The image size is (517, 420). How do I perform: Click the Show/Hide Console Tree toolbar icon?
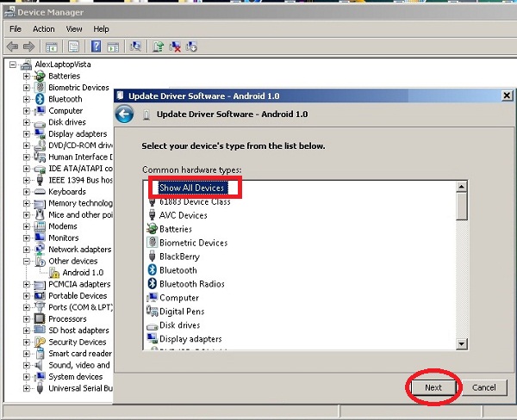coord(51,47)
